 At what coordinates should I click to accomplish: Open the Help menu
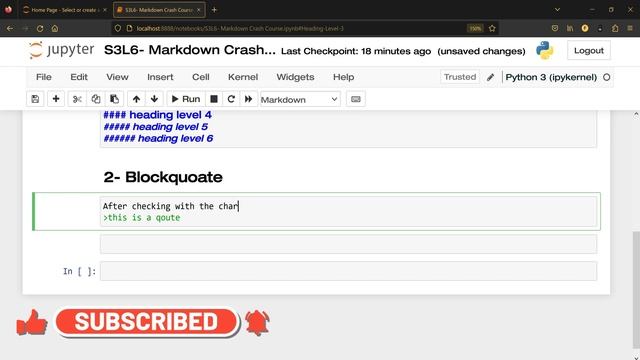point(343,77)
